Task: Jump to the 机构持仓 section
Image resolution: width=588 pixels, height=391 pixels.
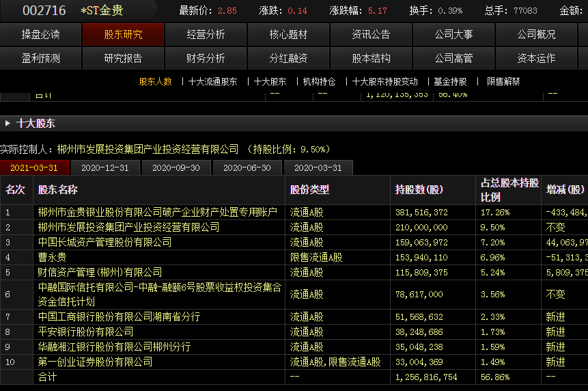Action: tap(319, 81)
